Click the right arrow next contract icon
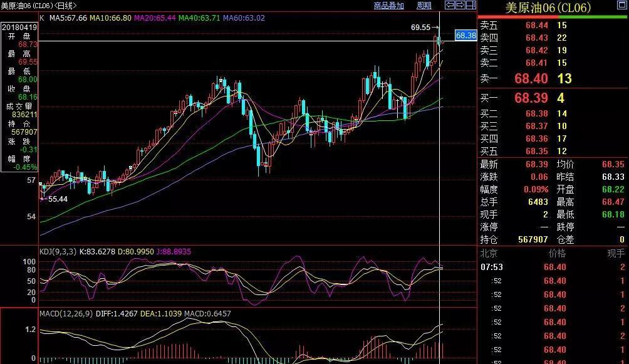Image resolution: width=629 pixels, height=364 pixels. [460, 5]
